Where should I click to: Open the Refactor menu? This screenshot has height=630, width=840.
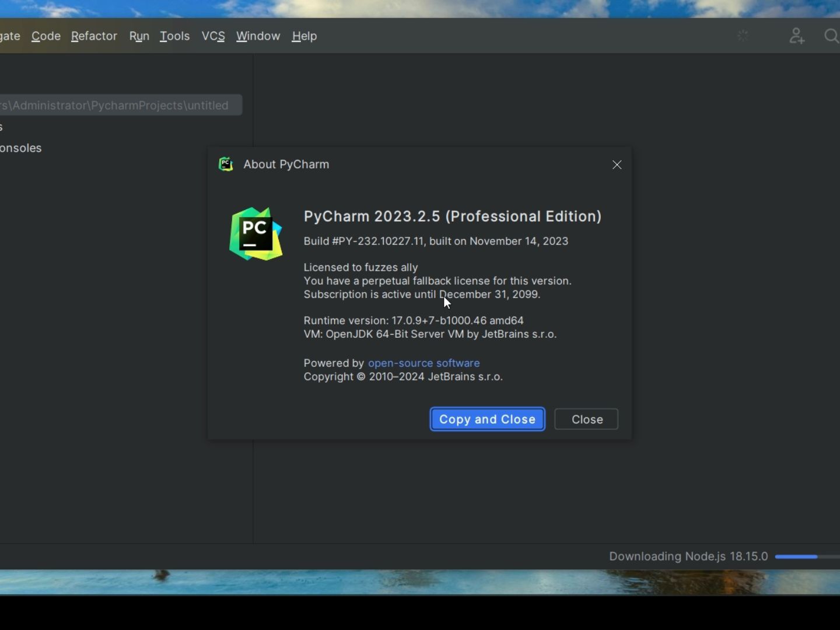click(x=94, y=36)
